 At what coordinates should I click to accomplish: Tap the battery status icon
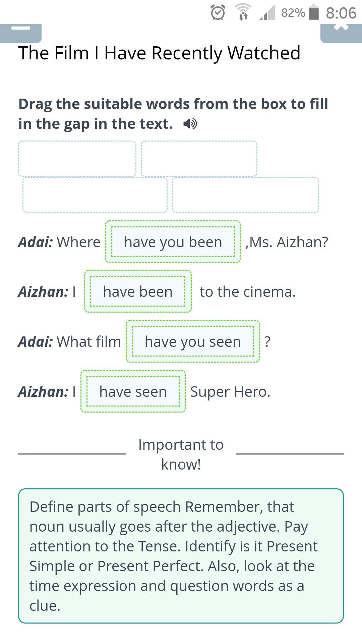tap(313, 12)
